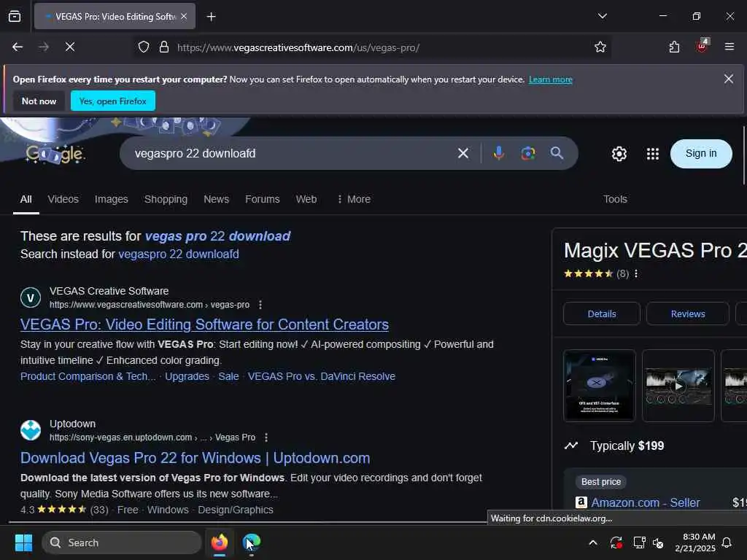Play second VEGAS Pro video thumbnail
This screenshot has width=747, height=560.
tap(678, 386)
